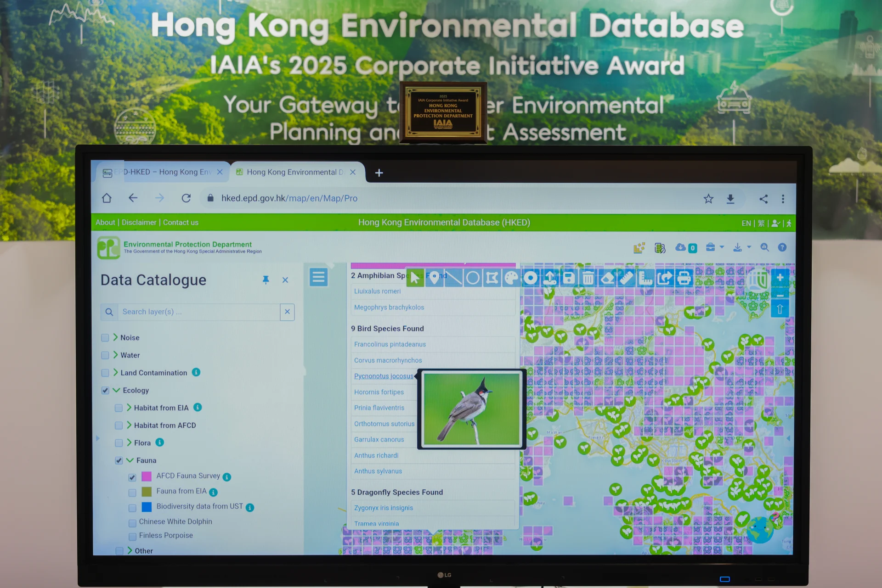Screen dimensions: 882x588
Task: Select the polygon drawing tool
Action: (492, 278)
